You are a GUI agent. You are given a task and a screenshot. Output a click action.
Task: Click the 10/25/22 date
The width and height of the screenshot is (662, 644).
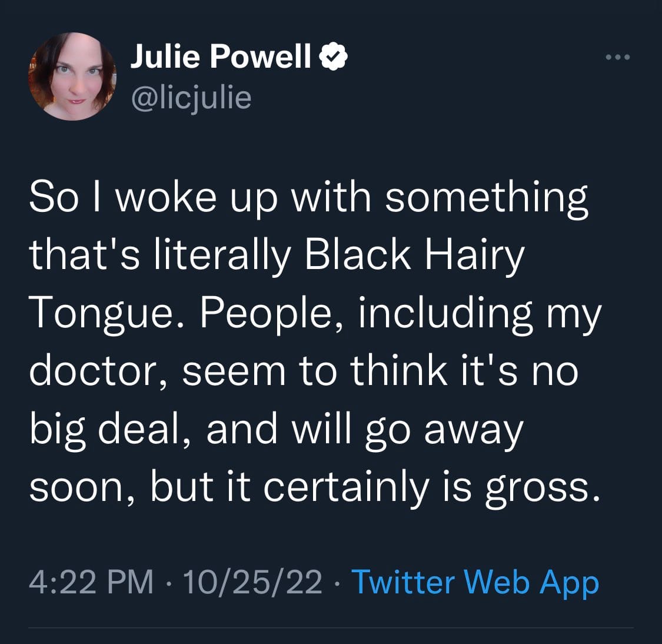[x=252, y=583]
